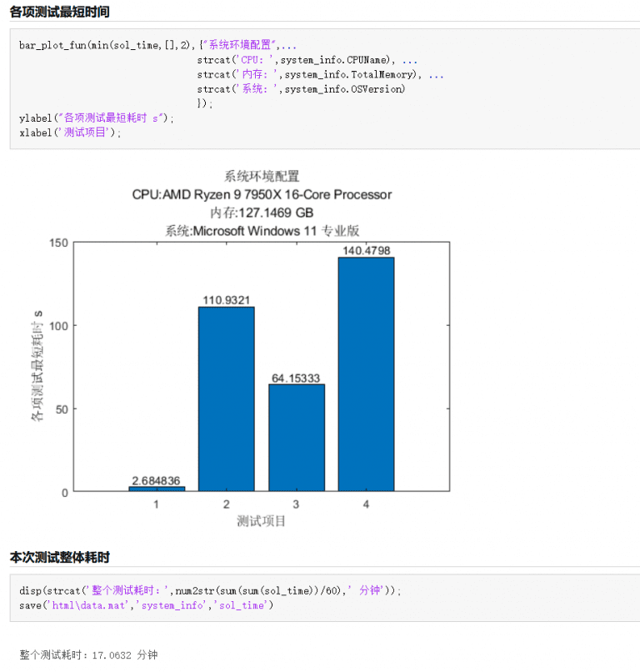The height and width of the screenshot is (672, 640).
Task: Click the strcat 系统 code line
Action: click(301, 88)
